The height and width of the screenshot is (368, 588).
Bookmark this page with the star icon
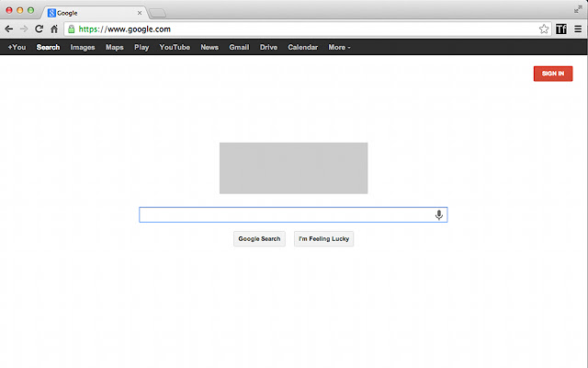tap(544, 29)
